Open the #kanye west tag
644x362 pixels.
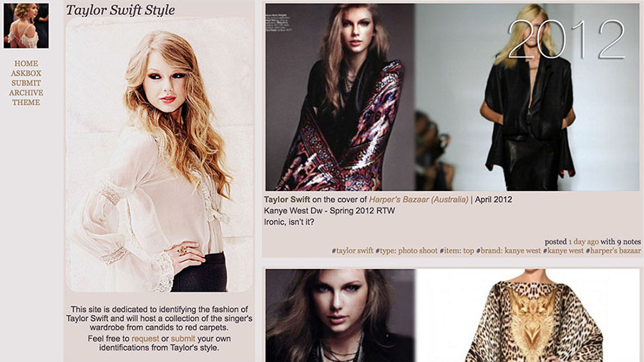(563, 250)
